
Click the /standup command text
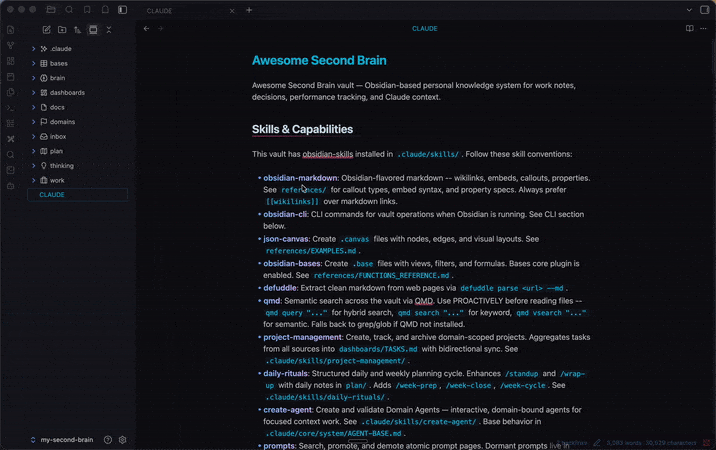[x=521, y=374]
